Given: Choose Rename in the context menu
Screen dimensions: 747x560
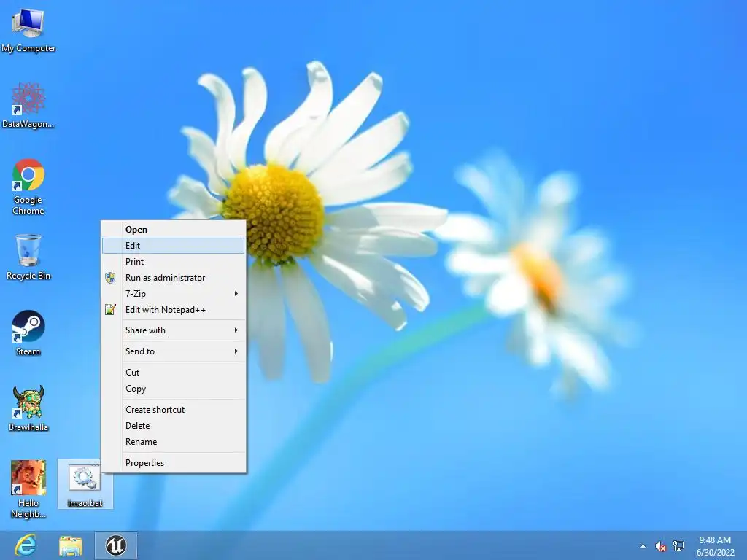Looking at the screenshot, I should click(x=174, y=442).
